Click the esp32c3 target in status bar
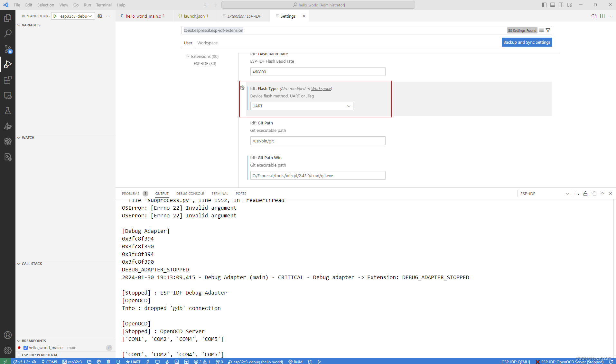This screenshot has height=364, width=616. (x=72, y=362)
